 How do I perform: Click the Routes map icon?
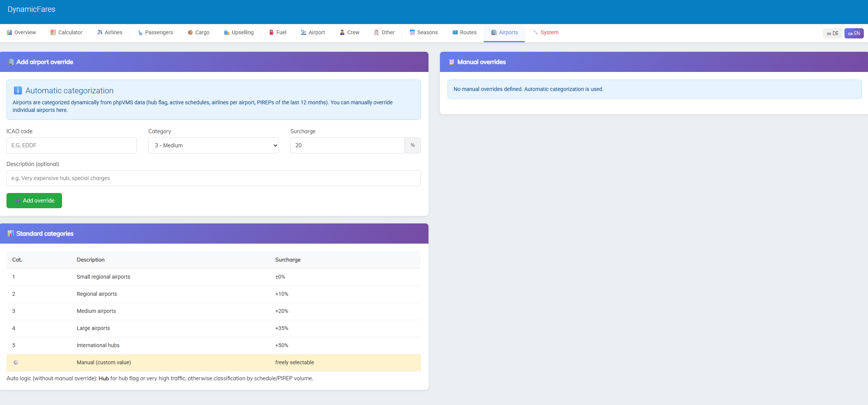455,33
